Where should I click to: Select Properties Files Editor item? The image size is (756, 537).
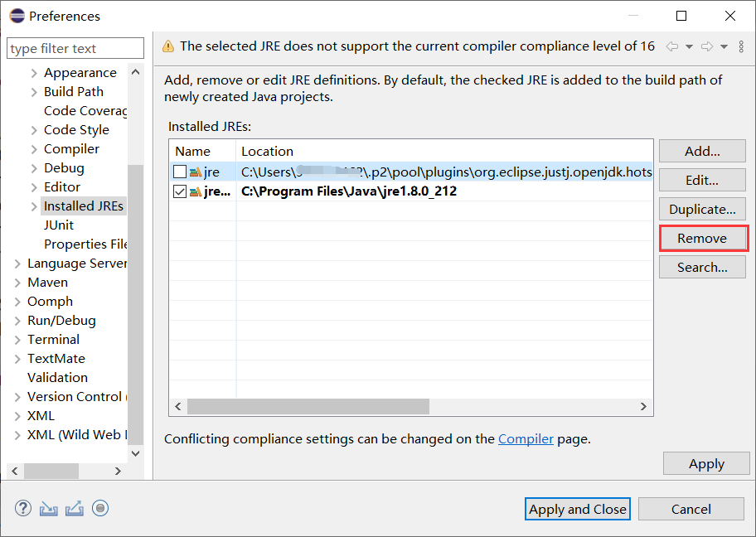(85, 244)
